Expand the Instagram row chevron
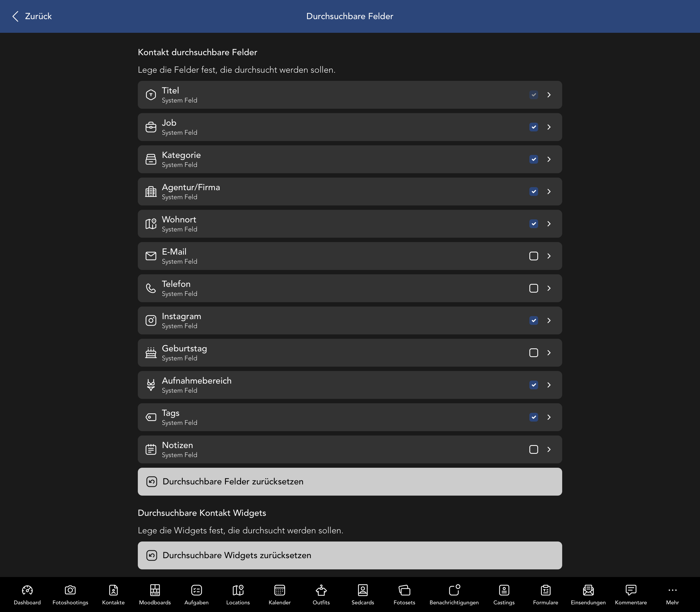700x612 pixels. [549, 320]
